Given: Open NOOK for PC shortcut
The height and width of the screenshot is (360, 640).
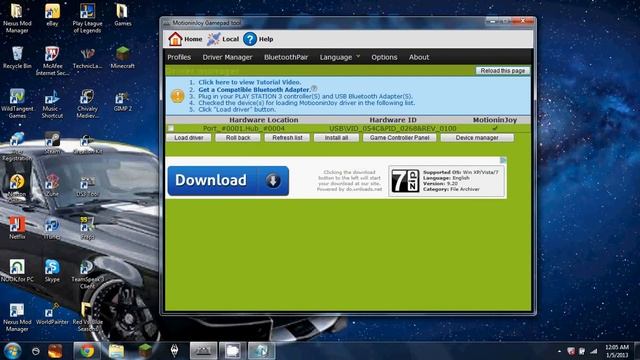Looking at the screenshot, I should 17,270.
